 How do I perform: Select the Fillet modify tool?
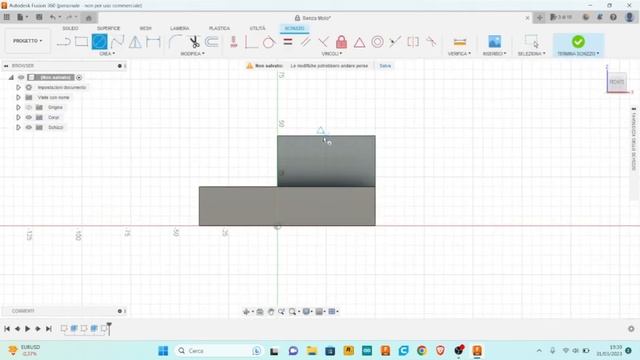[175, 42]
